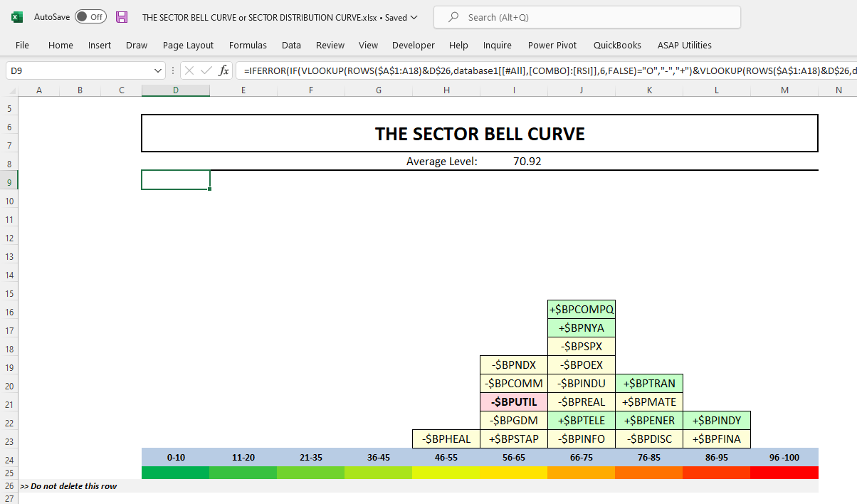Click the formula bar Cancel X icon
Viewport: 857px width, 504px height.
click(x=189, y=70)
